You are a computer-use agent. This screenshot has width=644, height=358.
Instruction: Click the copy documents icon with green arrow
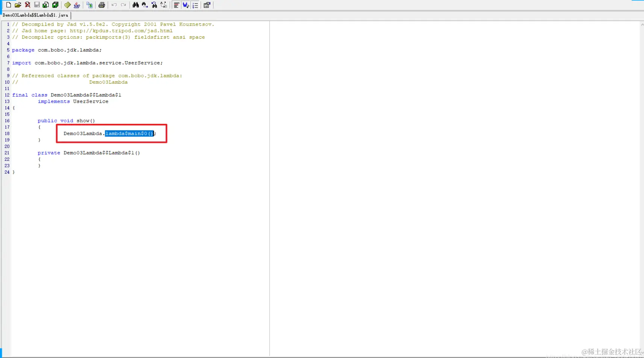coord(89,5)
